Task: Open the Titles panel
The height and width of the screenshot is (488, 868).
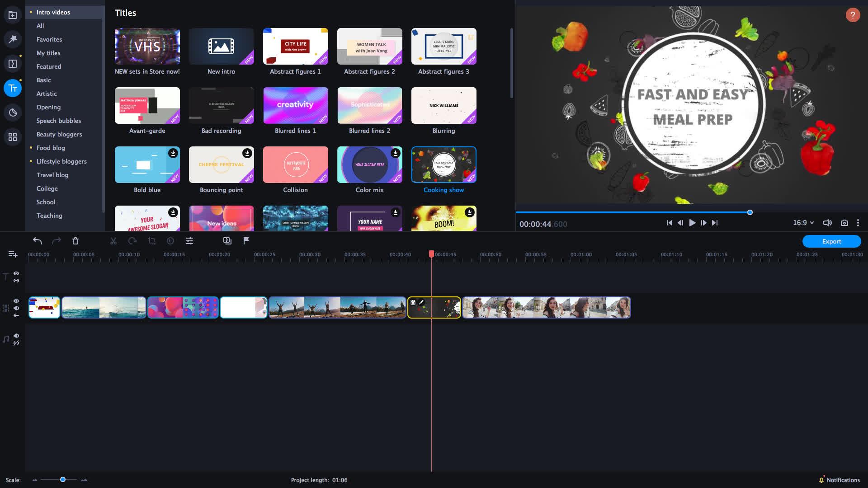Action: (12, 88)
